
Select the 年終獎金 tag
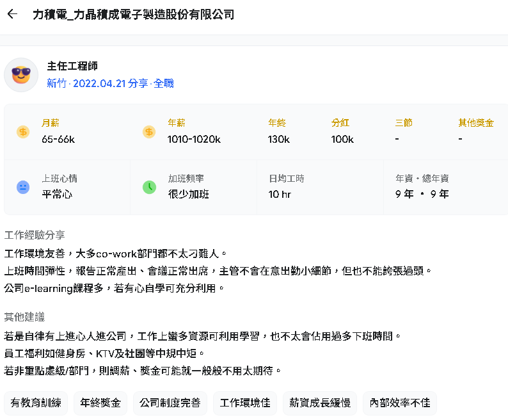click(100, 403)
